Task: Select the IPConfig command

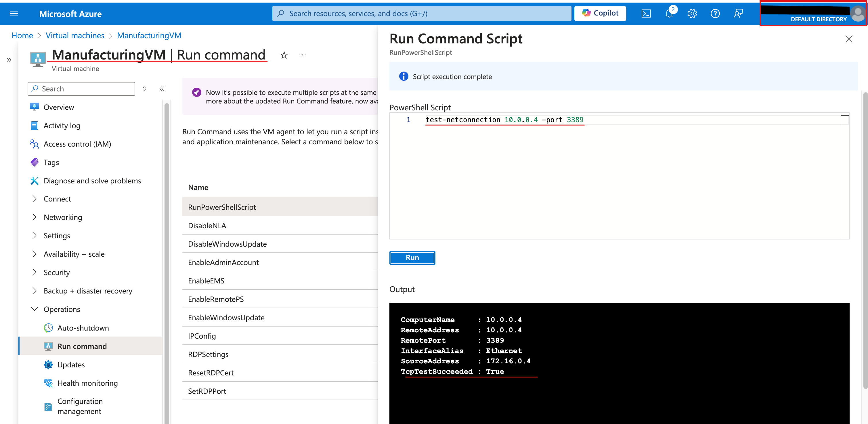Action: (x=280, y=336)
